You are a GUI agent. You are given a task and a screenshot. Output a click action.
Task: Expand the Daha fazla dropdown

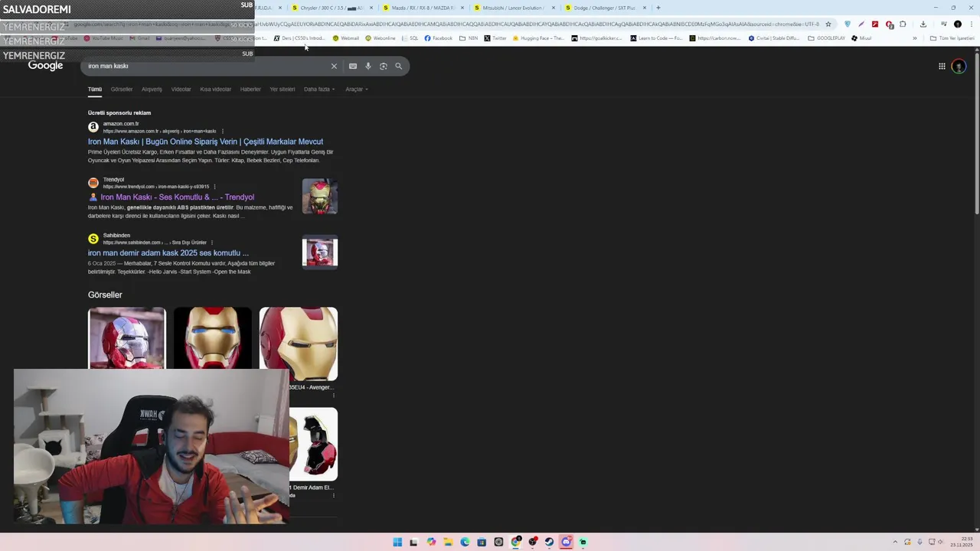(318, 89)
